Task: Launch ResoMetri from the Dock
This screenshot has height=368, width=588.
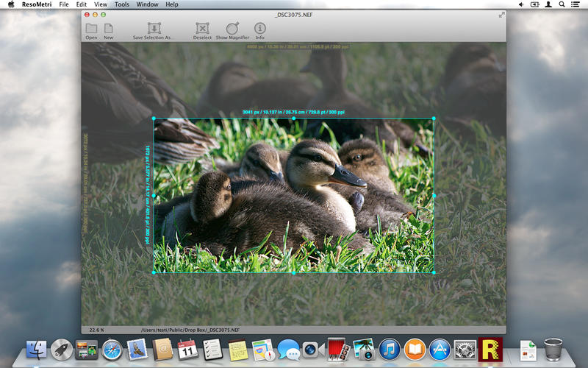Action: coord(490,348)
